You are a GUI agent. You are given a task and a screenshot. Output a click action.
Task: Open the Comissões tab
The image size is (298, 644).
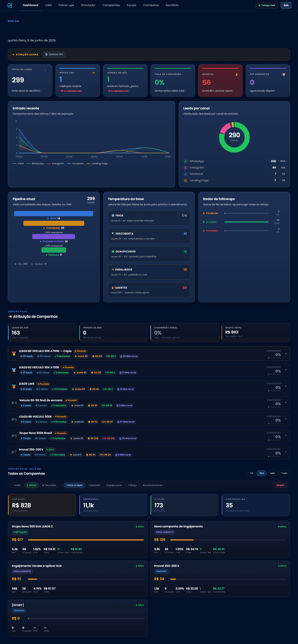(151, 5)
